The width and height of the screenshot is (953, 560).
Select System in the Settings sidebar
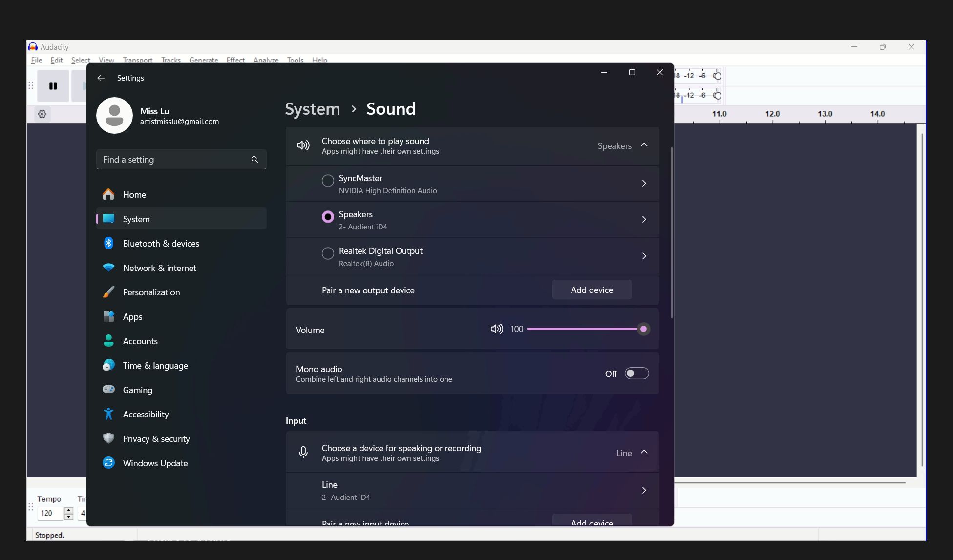pyautogui.click(x=181, y=219)
